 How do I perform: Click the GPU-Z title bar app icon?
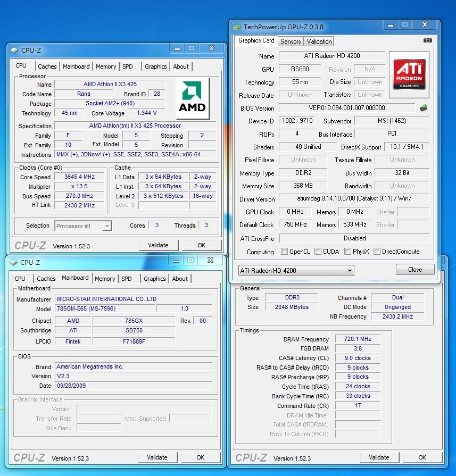(237, 27)
